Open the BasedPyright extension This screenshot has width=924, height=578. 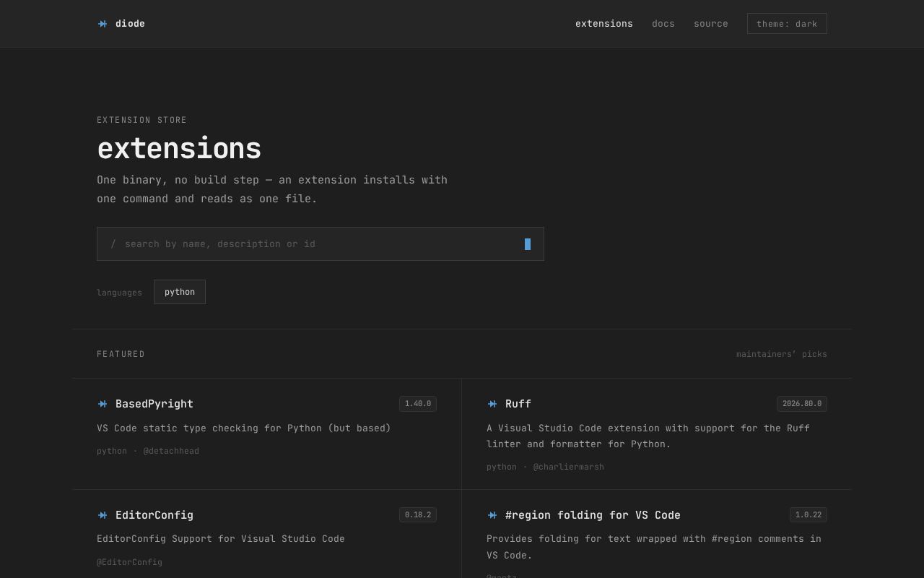click(x=154, y=404)
